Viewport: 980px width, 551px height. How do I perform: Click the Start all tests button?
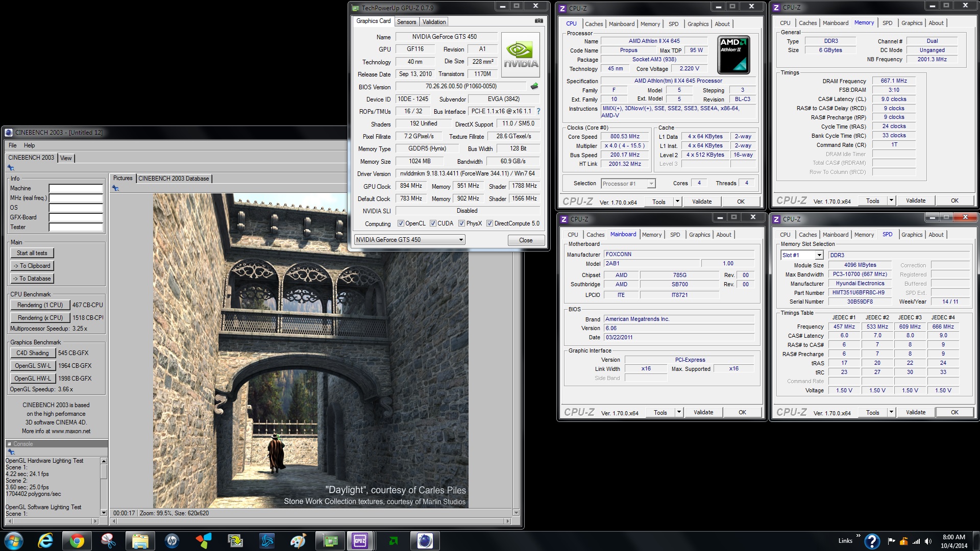tap(32, 253)
